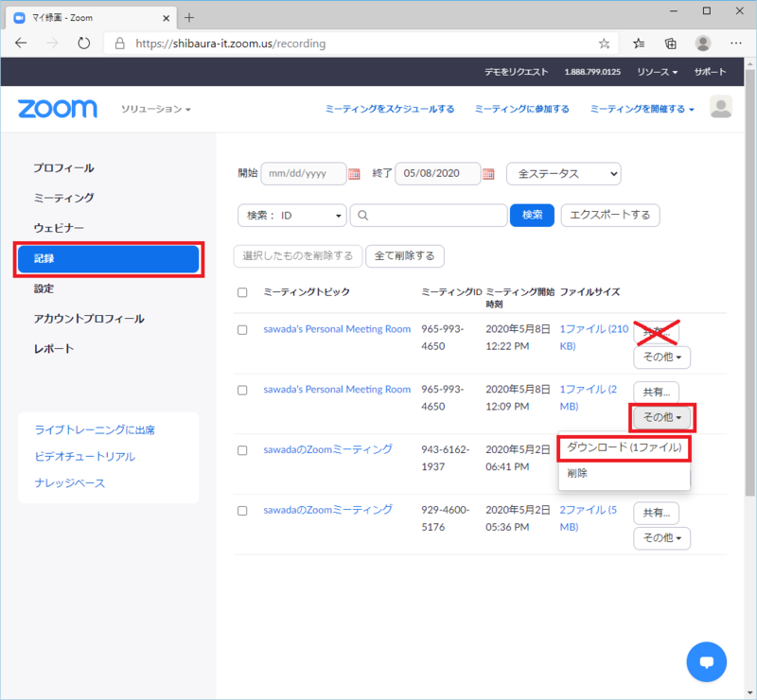Open the browser settings ellipsis menu
This screenshot has height=700, width=757.
click(736, 44)
